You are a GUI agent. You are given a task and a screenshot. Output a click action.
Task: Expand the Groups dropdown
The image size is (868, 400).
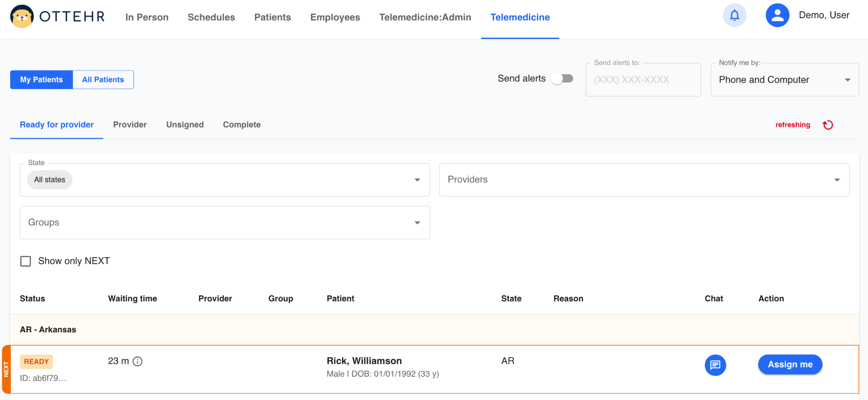click(417, 223)
